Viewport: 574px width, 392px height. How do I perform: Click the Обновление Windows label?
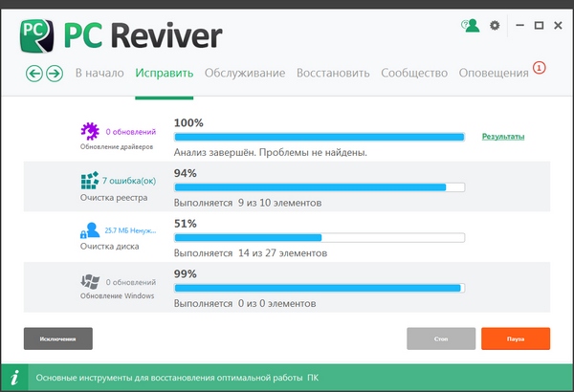(117, 295)
